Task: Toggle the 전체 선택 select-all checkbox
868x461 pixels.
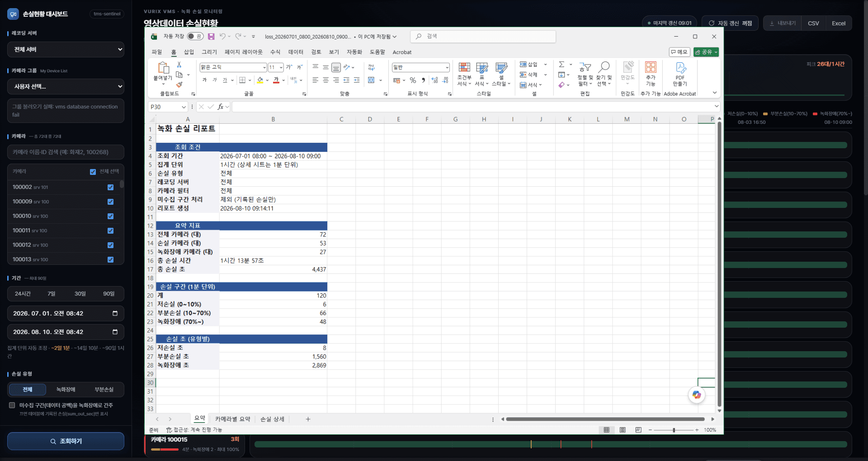Action: (x=93, y=172)
